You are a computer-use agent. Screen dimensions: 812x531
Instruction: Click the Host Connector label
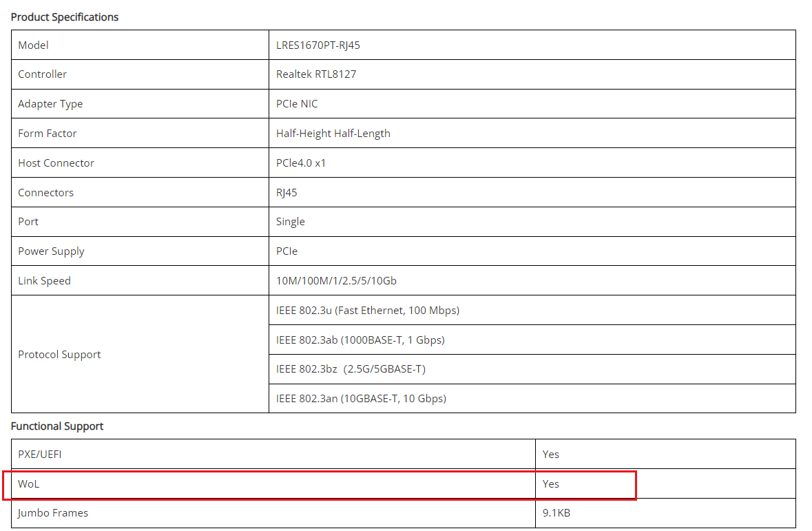tap(56, 163)
